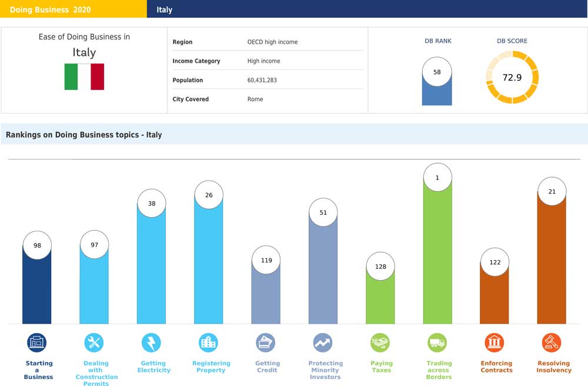Click the rank 97 circle on the chart
This screenshot has height=386, width=588.
pyautogui.click(x=94, y=245)
